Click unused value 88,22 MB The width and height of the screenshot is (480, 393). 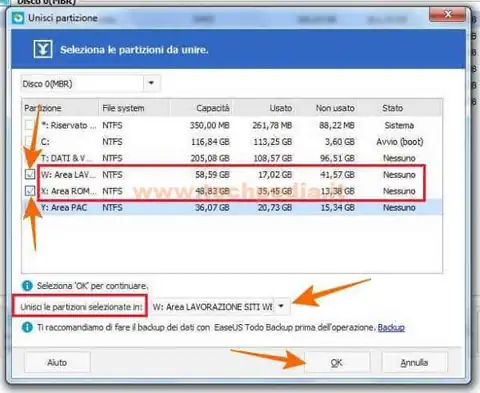pos(337,125)
